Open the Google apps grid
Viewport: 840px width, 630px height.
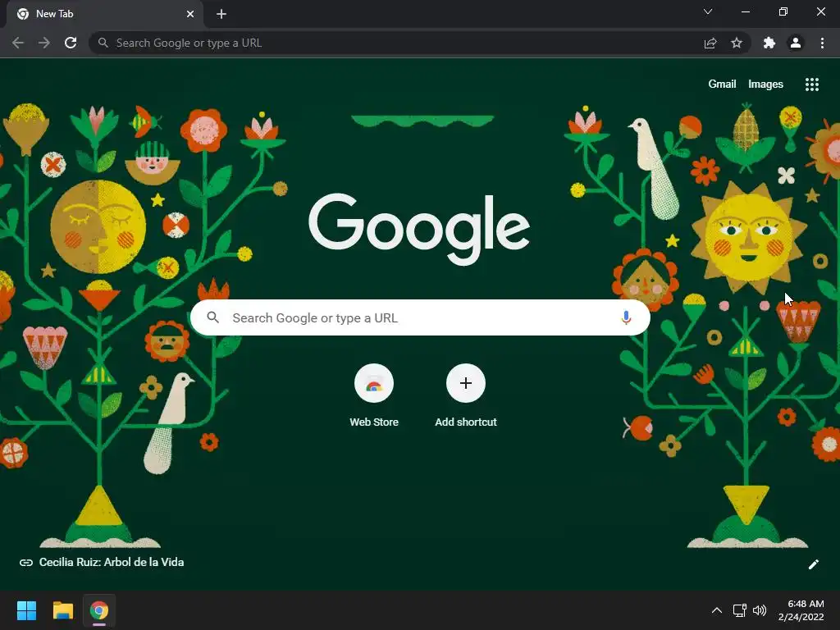(x=812, y=84)
